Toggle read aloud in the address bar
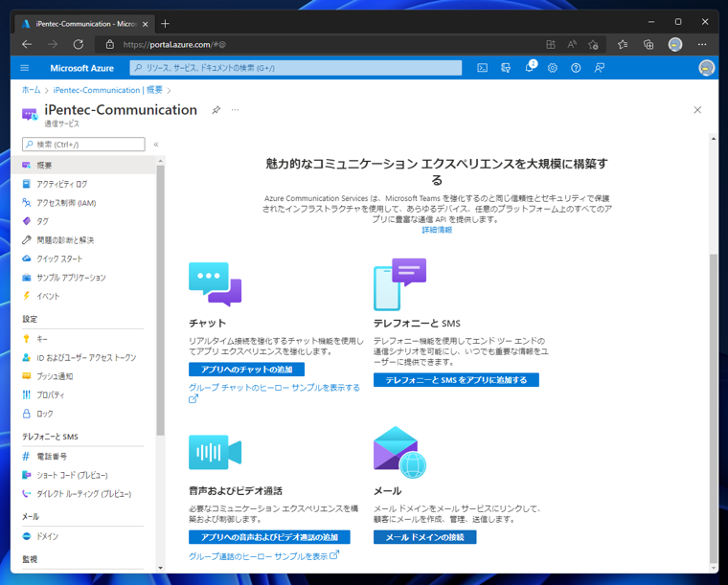Image resolution: width=728 pixels, height=585 pixels. (572, 45)
